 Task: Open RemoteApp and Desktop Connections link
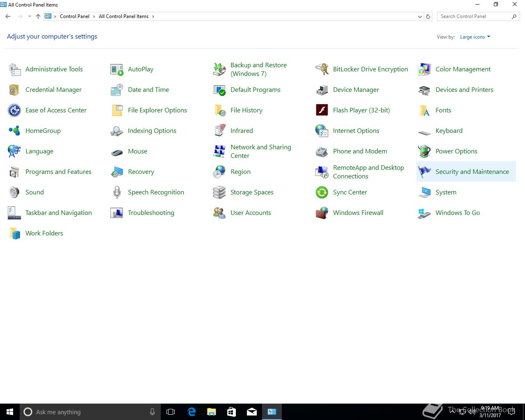pyautogui.click(x=368, y=172)
